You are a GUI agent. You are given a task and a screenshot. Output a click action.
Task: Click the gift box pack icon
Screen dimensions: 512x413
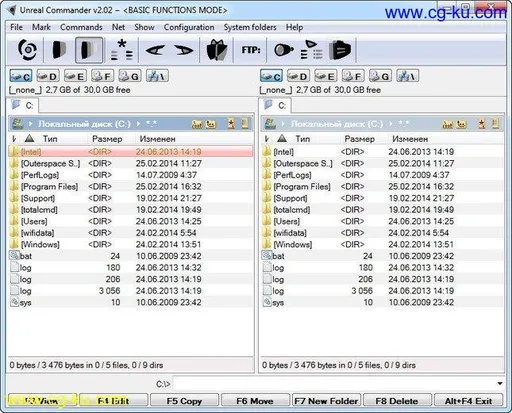pyautogui.click(x=217, y=50)
